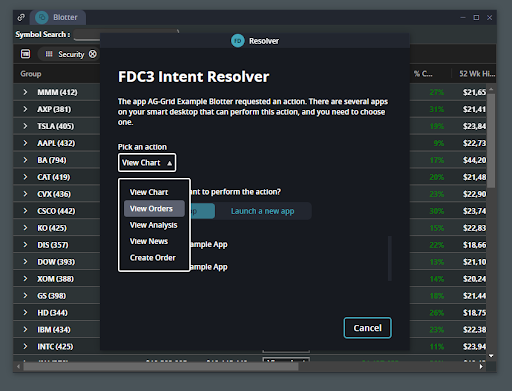512x391 pixels.
Task: Expand the HD (344) group row
Action: (x=25, y=313)
